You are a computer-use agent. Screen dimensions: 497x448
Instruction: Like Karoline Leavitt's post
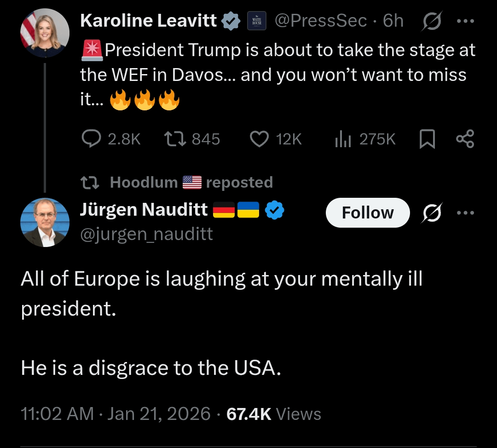pos(259,139)
